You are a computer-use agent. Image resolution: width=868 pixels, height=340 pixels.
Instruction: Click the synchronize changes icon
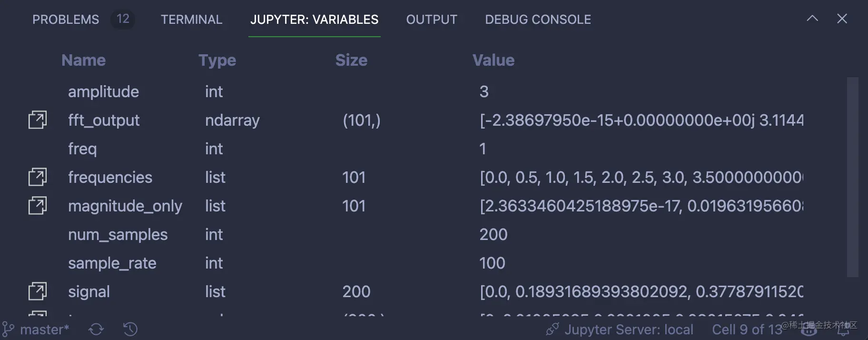pos(96,330)
